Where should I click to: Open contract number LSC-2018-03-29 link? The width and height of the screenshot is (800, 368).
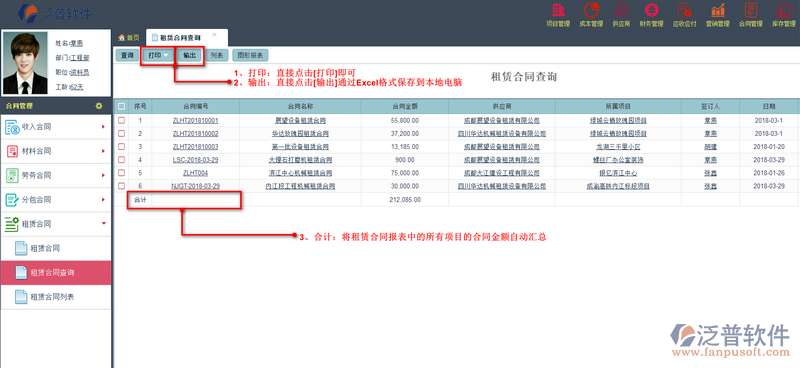click(195, 160)
